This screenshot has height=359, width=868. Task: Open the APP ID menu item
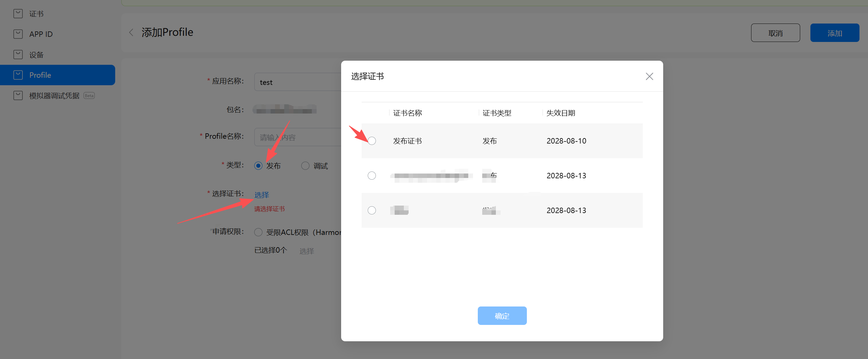click(x=41, y=34)
